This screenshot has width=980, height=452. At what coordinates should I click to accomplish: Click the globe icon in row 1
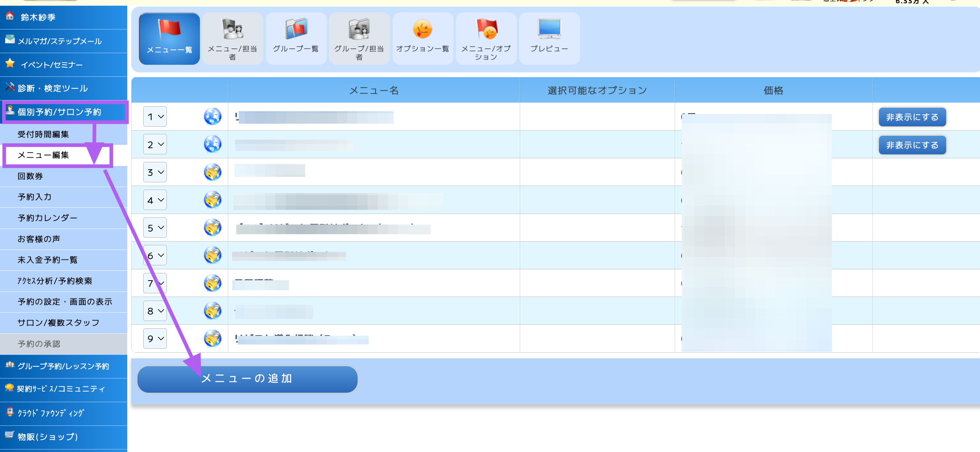[212, 116]
